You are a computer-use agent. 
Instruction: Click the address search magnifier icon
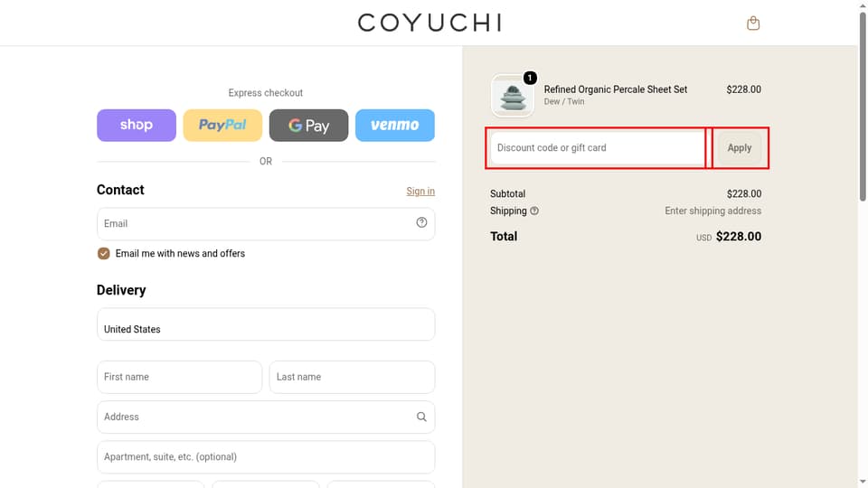[422, 417]
